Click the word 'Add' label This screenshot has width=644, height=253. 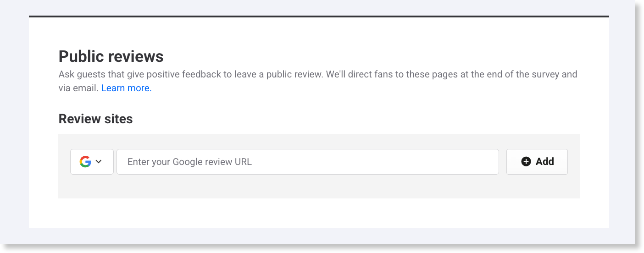tap(545, 162)
